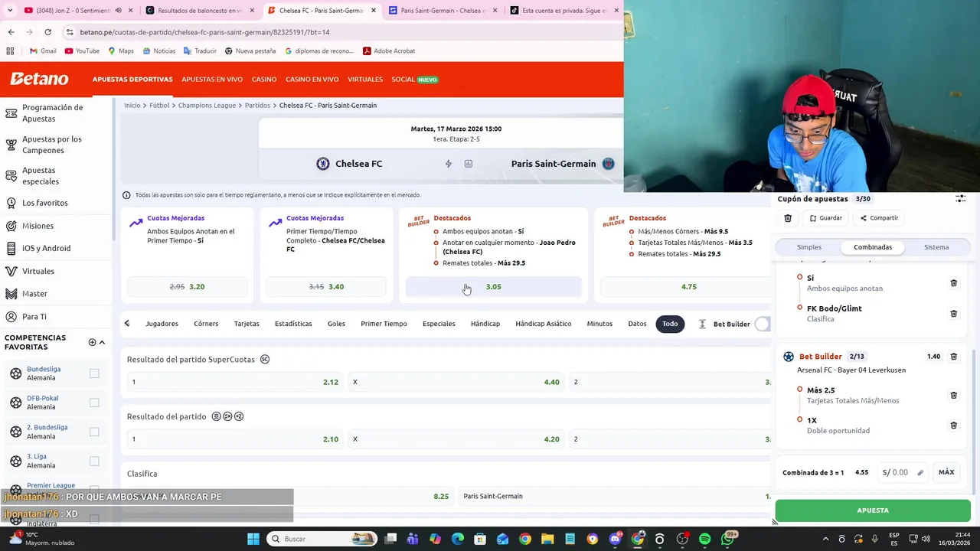The height and width of the screenshot is (551, 980).
Task: Click the Guardar coupon button
Action: pyautogui.click(x=825, y=218)
